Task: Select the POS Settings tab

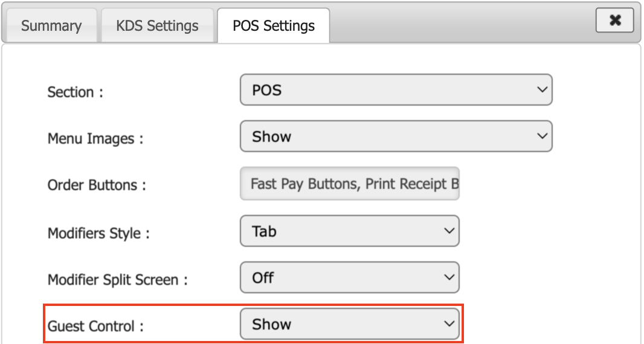Action: tap(274, 26)
